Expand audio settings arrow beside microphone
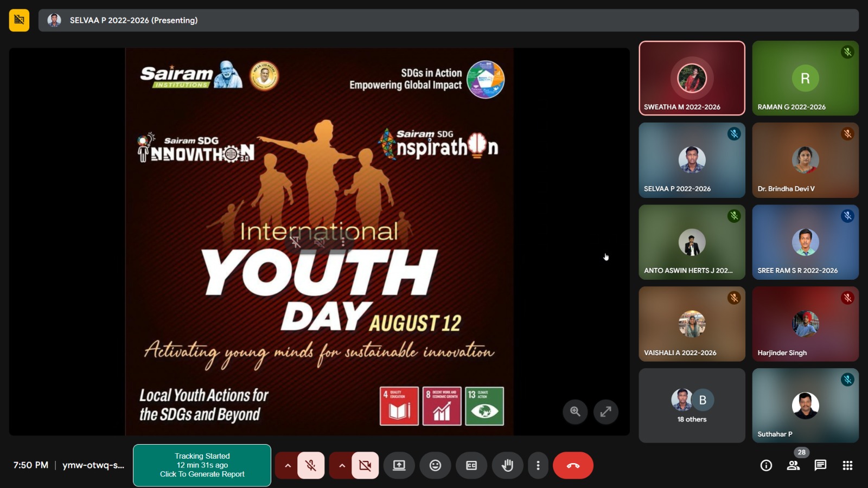This screenshot has height=488, width=868. pyautogui.click(x=288, y=465)
